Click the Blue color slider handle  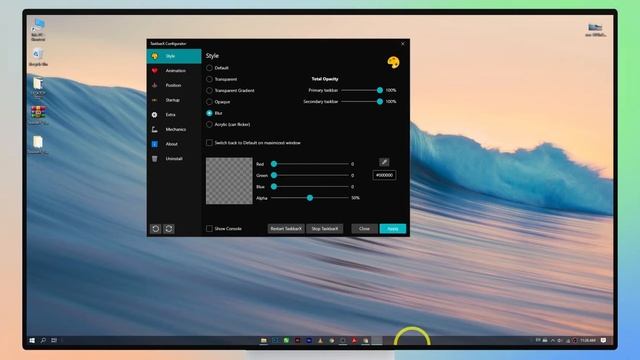[274, 187]
